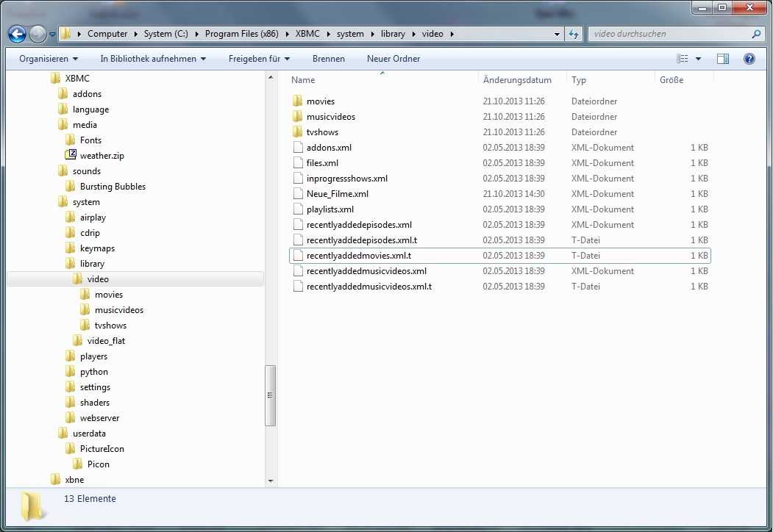Select the keymaps folder icon in tree
The width and height of the screenshot is (773, 532).
click(x=71, y=248)
